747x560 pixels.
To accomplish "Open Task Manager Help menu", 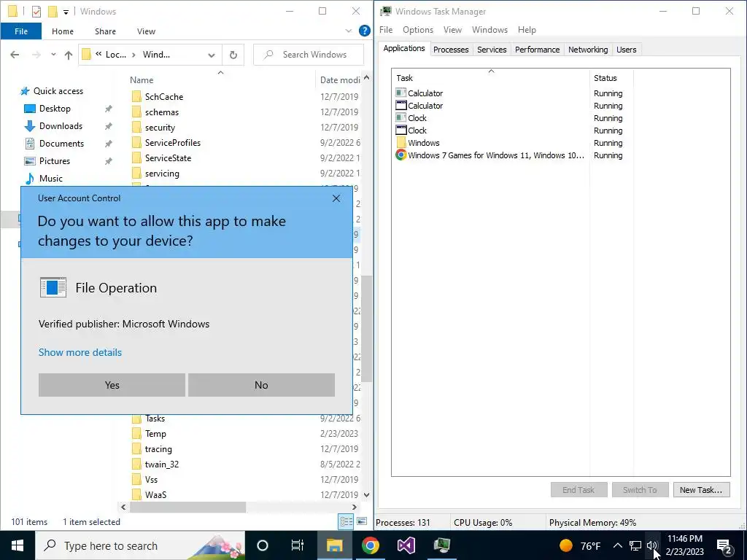I will [527, 29].
